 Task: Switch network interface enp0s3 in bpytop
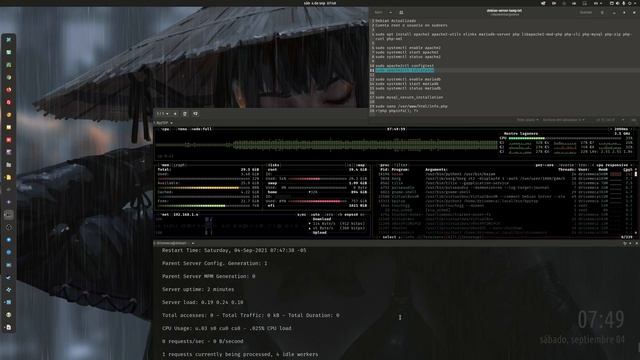[351, 215]
